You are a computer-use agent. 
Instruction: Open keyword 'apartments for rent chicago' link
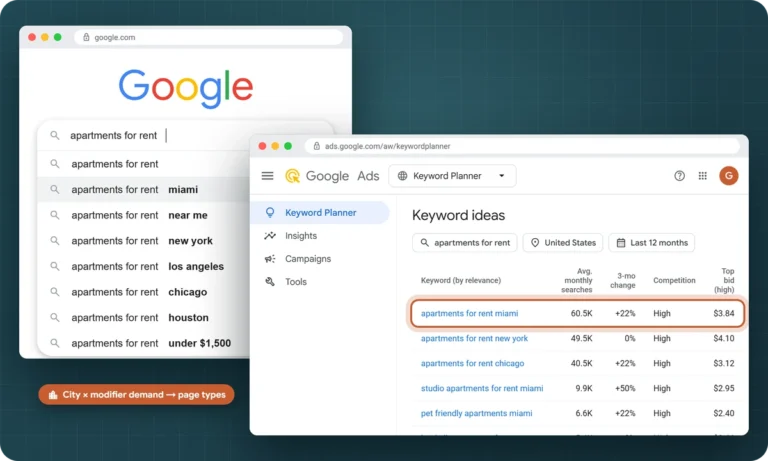472,364
